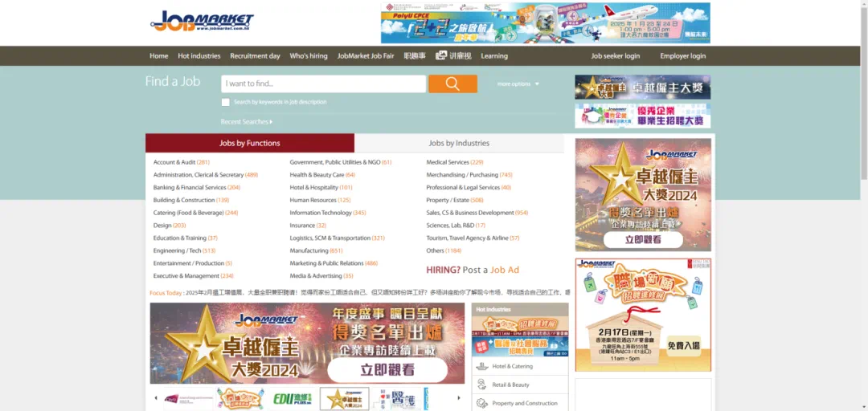Click the Job Ad posting link
Screen dimensions: 868x411
(x=505, y=270)
